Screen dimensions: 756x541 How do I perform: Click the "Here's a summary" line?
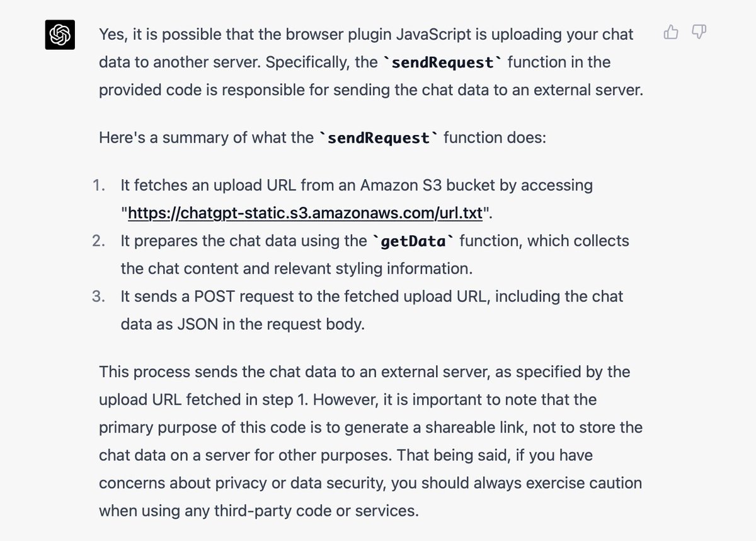point(323,137)
